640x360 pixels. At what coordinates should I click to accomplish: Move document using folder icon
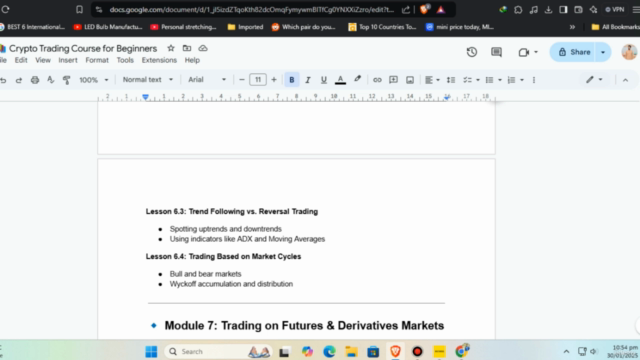pyautogui.click(x=187, y=48)
